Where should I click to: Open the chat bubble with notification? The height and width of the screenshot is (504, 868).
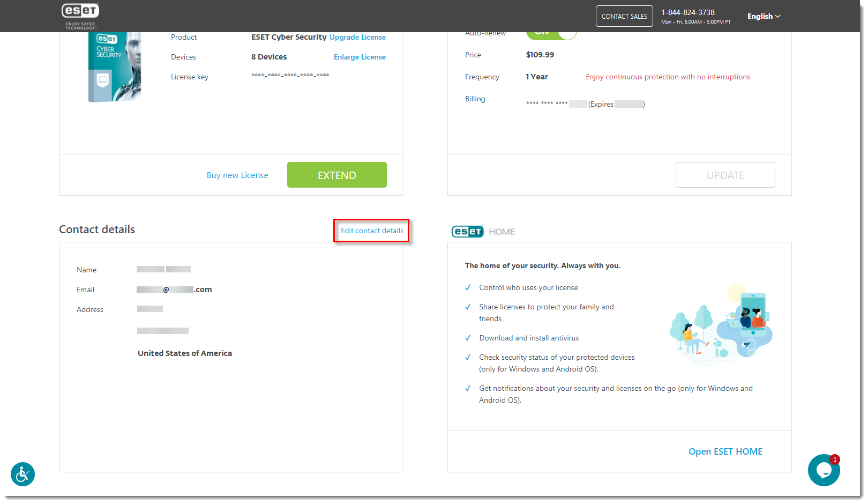point(824,470)
